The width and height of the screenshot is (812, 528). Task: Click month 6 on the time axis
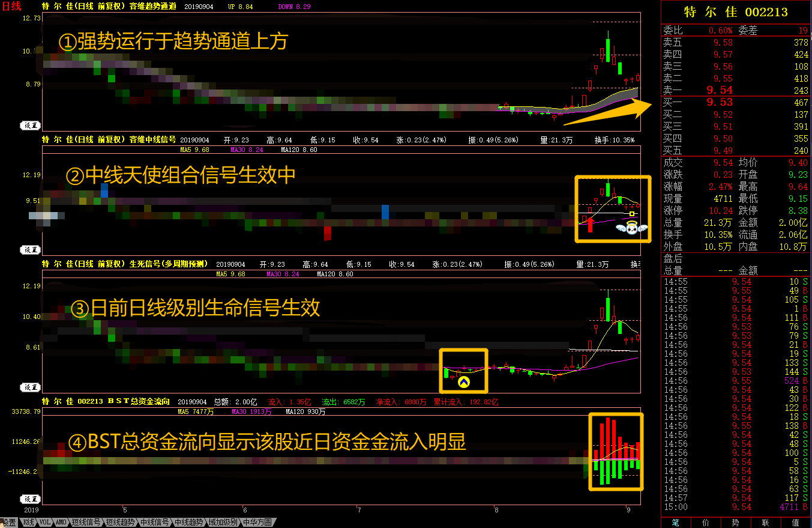tap(244, 511)
